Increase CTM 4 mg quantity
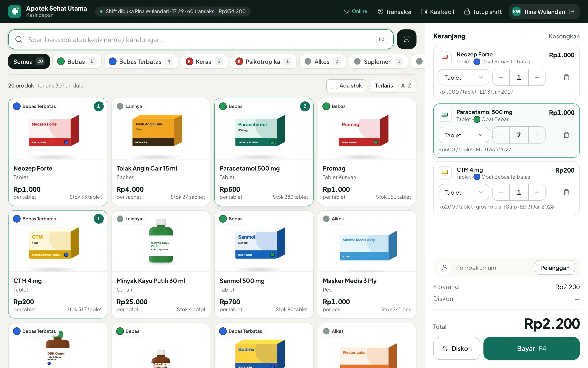This screenshot has width=588, height=368. tap(537, 192)
